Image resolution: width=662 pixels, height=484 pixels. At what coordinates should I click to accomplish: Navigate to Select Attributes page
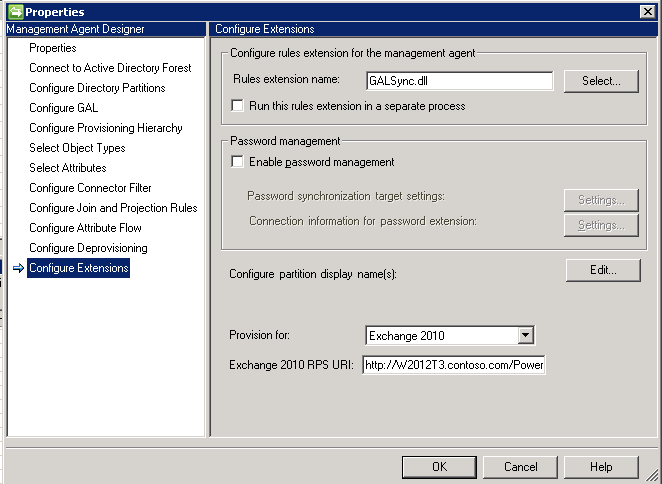tap(67, 168)
